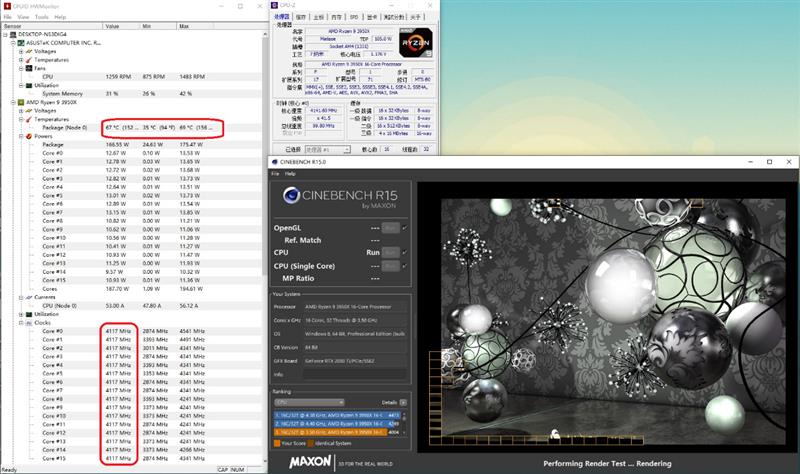Toggle the CPU test checkmark
This screenshot has width=800, height=474.
pos(405,252)
